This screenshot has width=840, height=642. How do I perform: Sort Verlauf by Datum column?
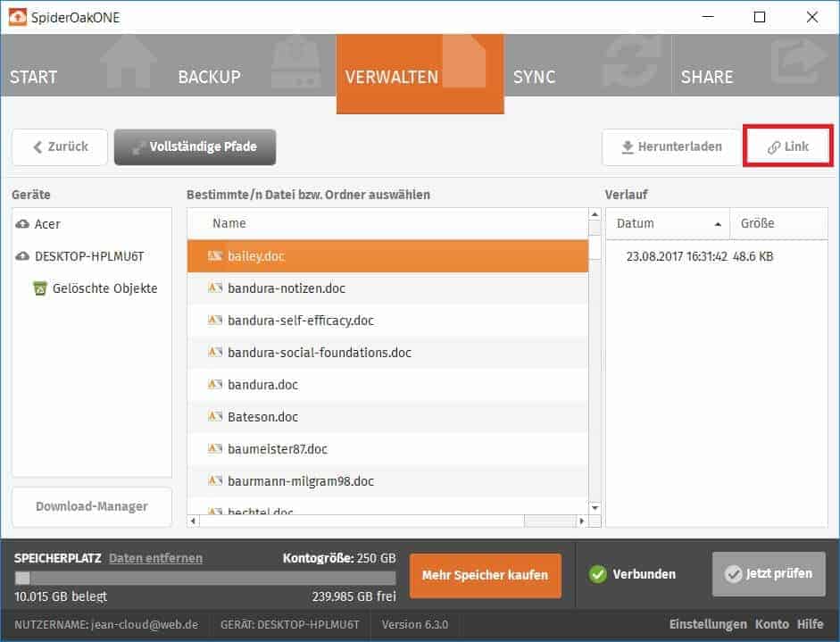click(668, 223)
